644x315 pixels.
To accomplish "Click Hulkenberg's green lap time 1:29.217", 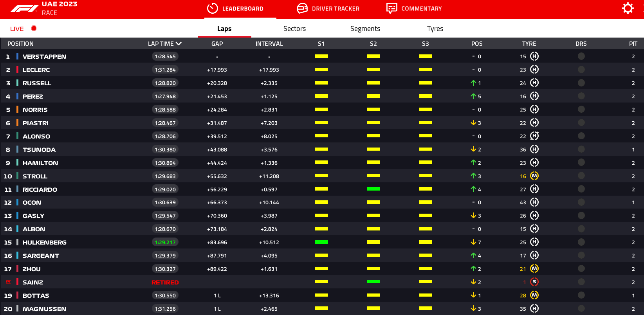I will pyautogui.click(x=165, y=242).
